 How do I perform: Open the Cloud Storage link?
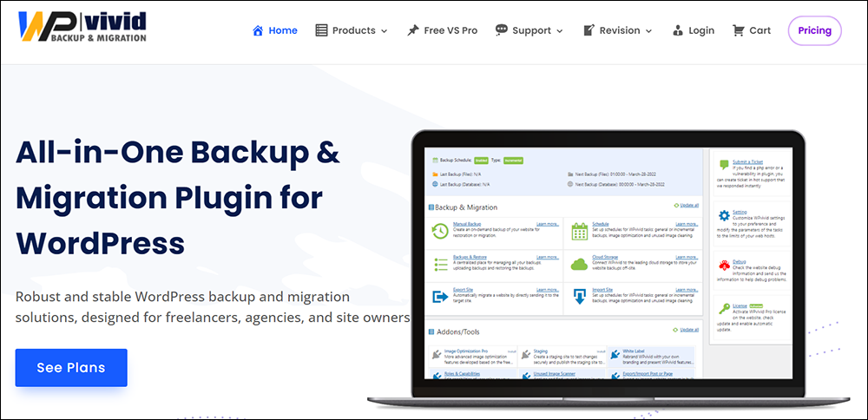604,257
